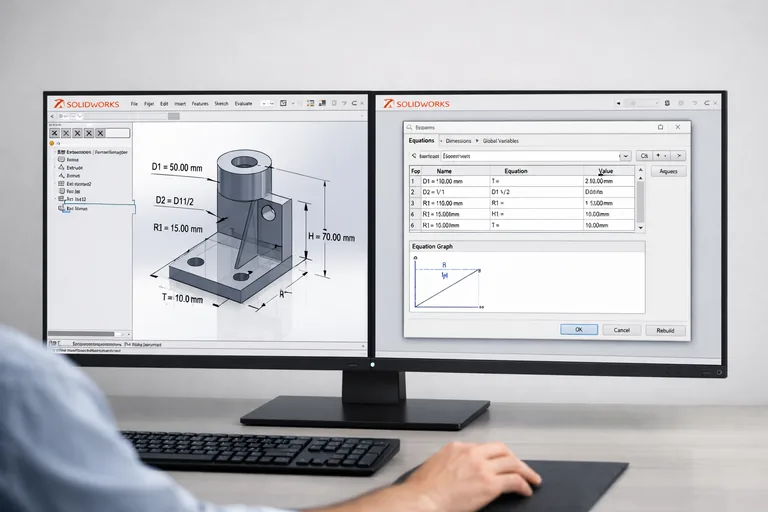Click empty field right of the X boxes
This screenshot has width=768, height=512.
(x=118, y=133)
